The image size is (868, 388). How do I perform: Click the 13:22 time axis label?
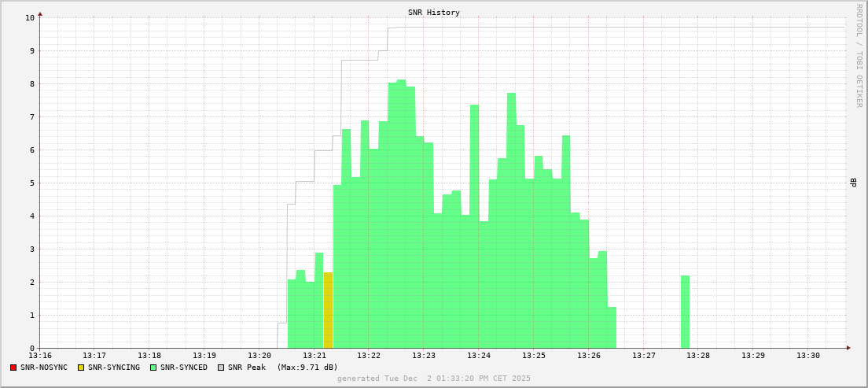369,357
